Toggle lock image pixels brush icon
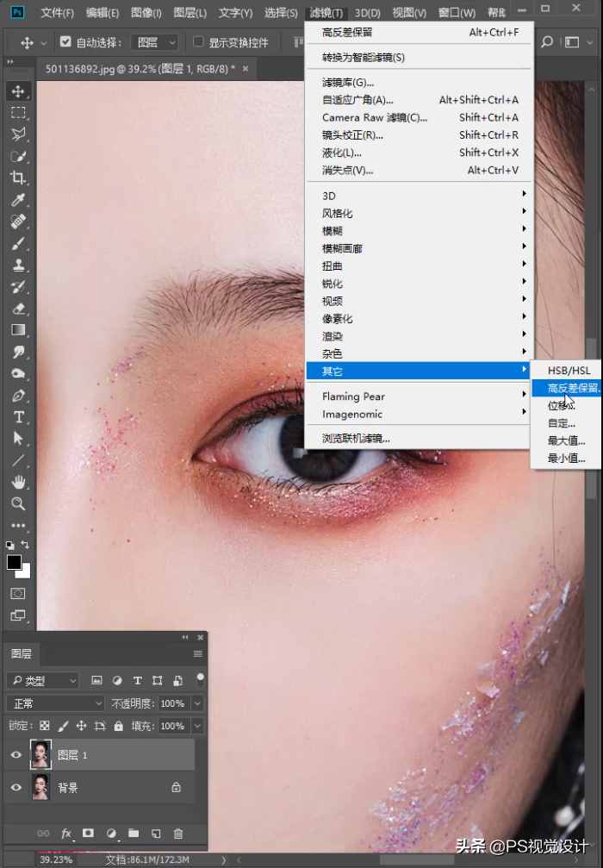 click(x=63, y=726)
